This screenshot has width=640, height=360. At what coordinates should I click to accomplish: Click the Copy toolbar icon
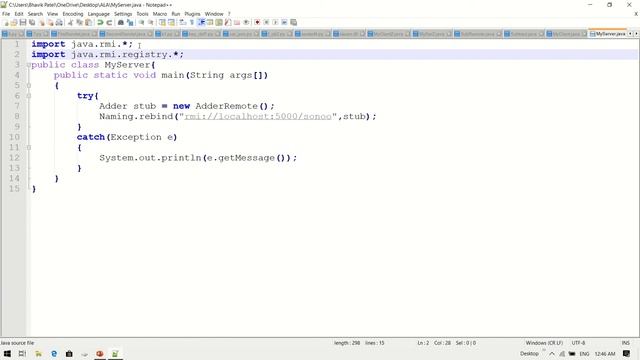(79, 22)
